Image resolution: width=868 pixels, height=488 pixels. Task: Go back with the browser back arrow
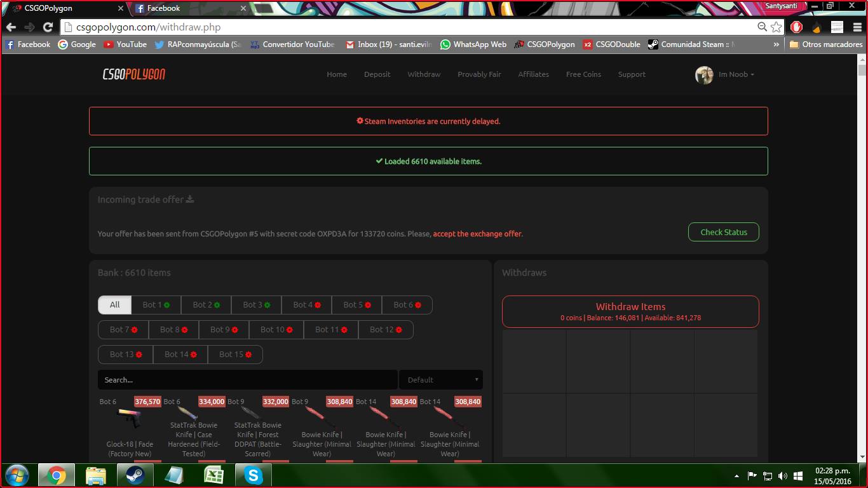(11, 27)
